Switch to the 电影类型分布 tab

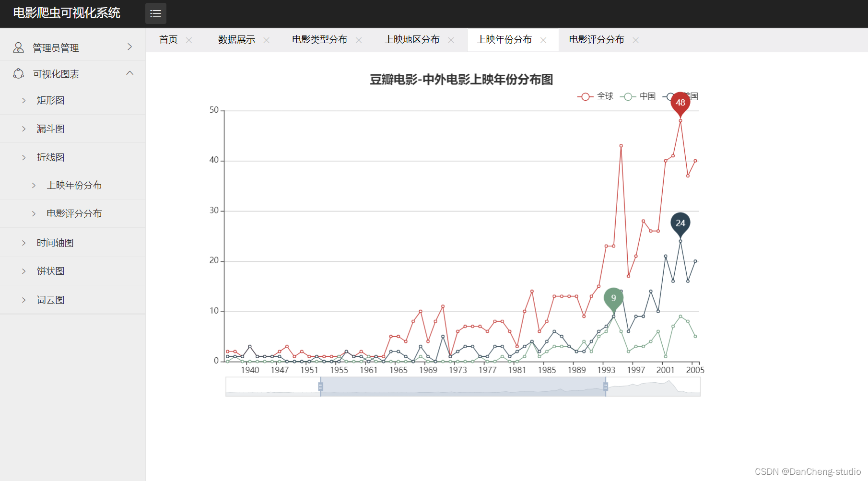319,40
